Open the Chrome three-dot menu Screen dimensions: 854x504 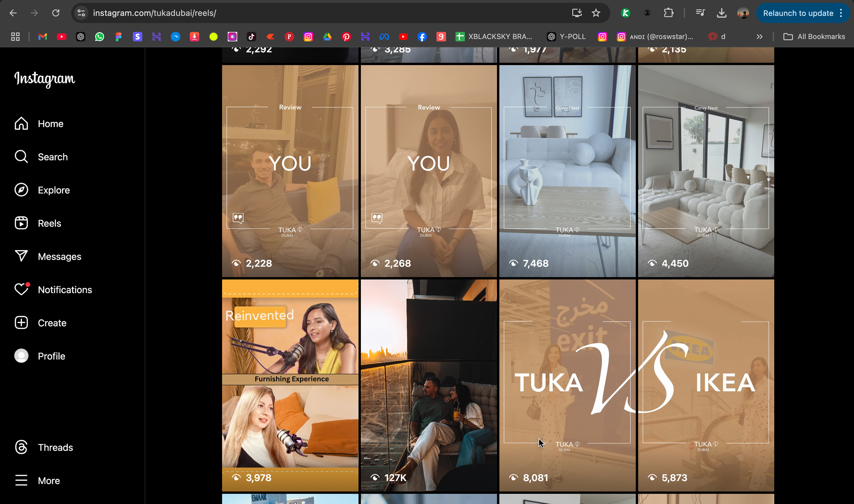point(841,13)
